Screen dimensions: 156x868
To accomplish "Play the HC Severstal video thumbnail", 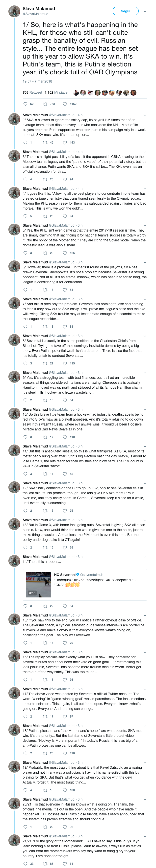I will (x=38, y=584).
